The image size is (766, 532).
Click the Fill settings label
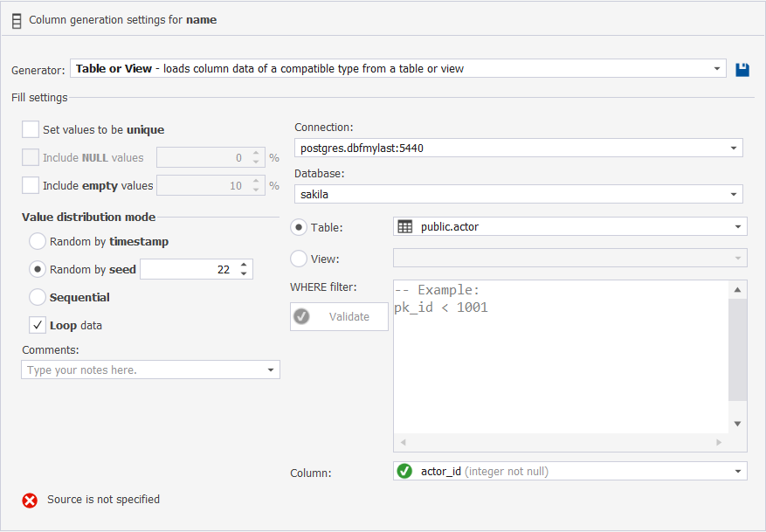click(39, 98)
